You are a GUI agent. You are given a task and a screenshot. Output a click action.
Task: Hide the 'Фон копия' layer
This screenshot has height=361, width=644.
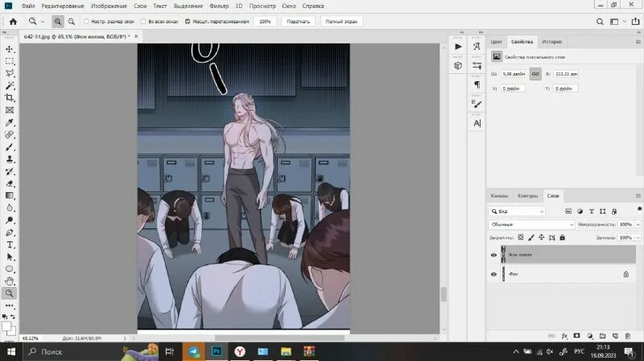point(493,255)
